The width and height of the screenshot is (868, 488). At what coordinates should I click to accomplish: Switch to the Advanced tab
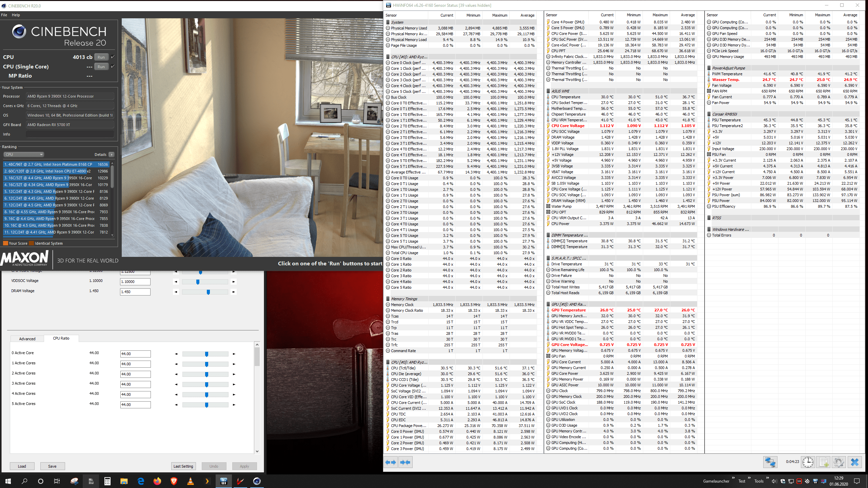(27, 339)
